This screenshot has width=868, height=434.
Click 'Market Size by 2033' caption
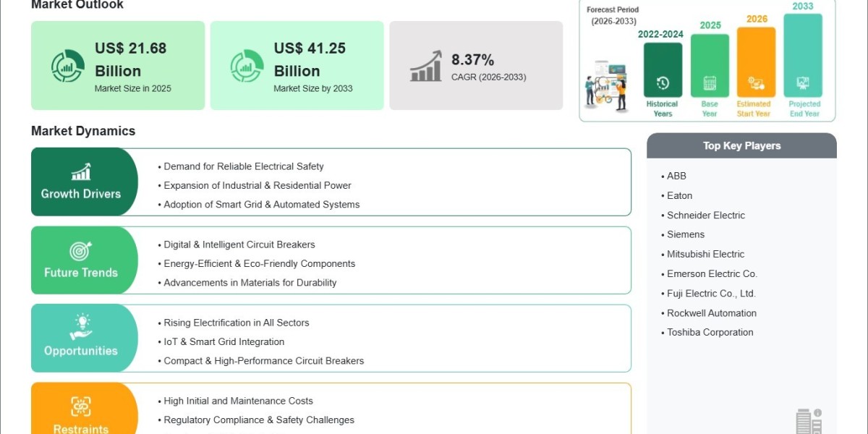[x=313, y=88]
